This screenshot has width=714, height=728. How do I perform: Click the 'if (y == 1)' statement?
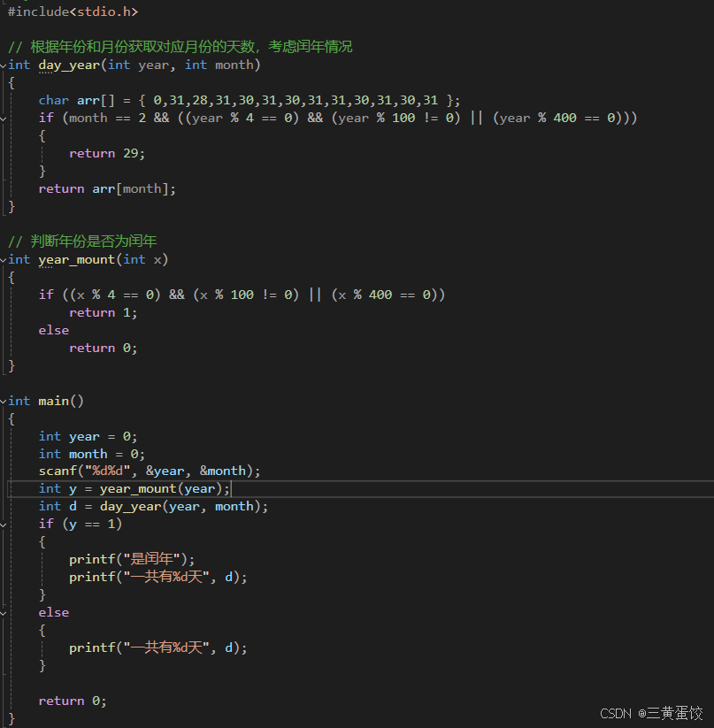click(81, 525)
